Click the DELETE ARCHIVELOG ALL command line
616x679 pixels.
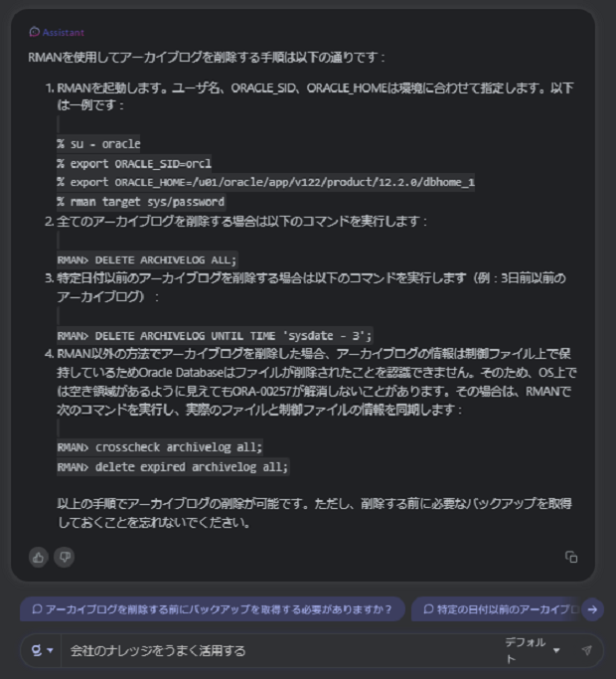pos(147,259)
